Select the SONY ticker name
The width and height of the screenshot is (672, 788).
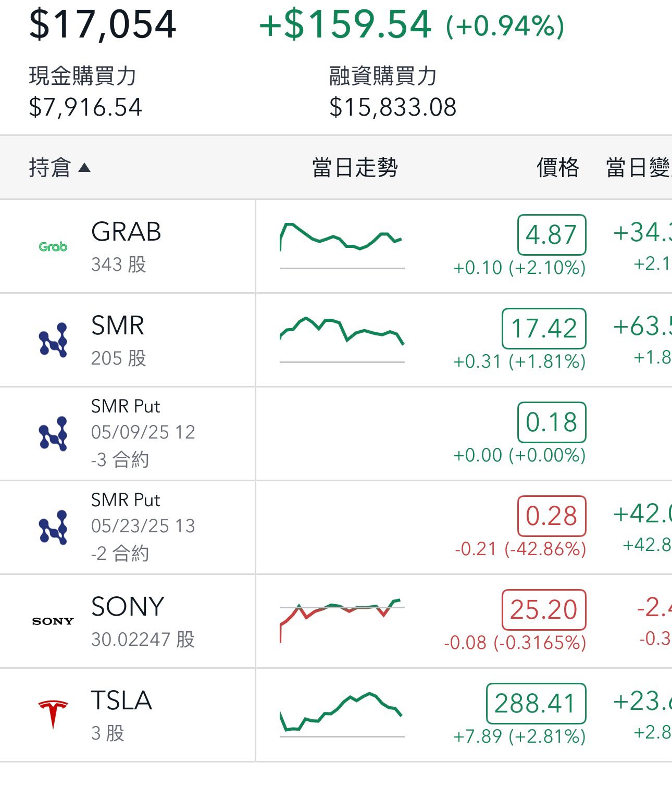(128, 606)
